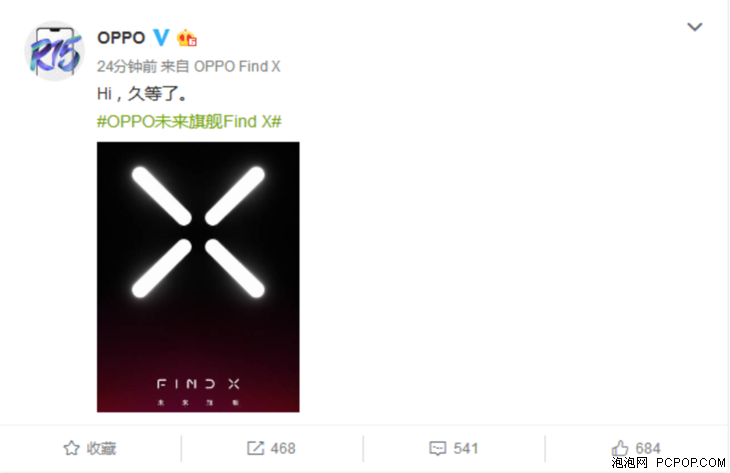This screenshot has width=730, height=473.
Task: Follow the OPPO Find X source link
Action: [x=237, y=67]
